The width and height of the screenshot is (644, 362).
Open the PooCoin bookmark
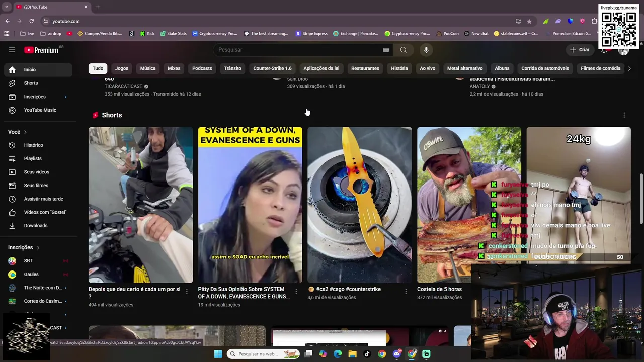pyautogui.click(x=447, y=34)
